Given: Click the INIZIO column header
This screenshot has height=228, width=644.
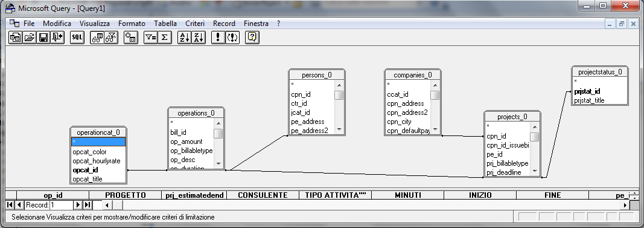Looking at the screenshot, I should [x=480, y=195].
